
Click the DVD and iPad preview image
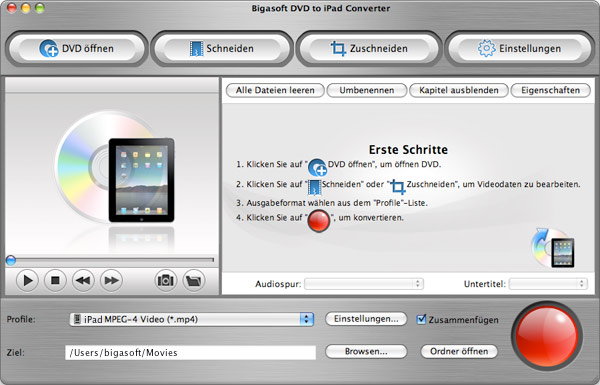[x=115, y=167]
